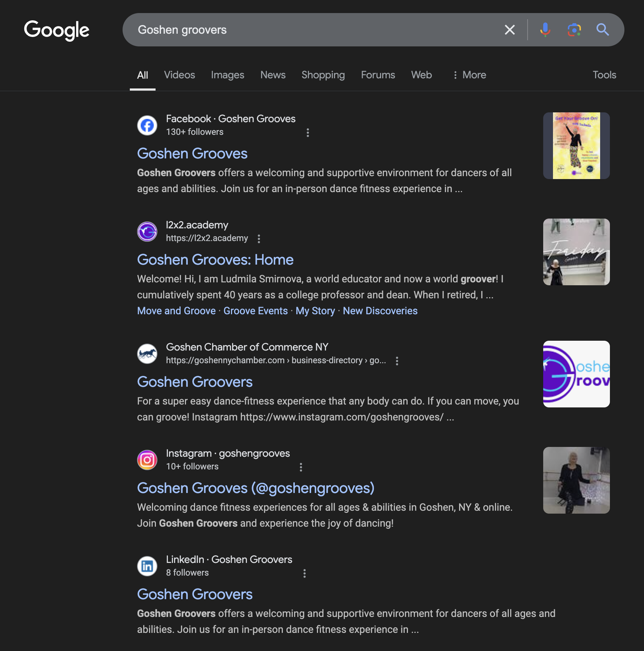Image resolution: width=644 pixels, height=651 pixels.
Task: Open the Goshen Chamber of Commerce result
Action: point(195,382)
